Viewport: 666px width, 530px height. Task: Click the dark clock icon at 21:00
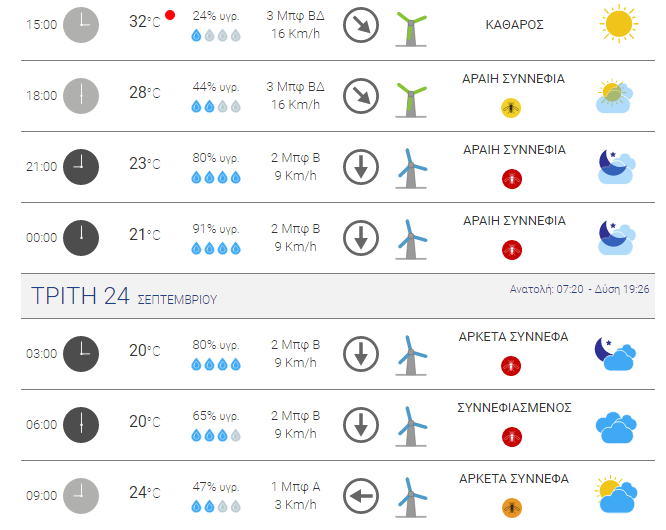click(x=81, y=167)
